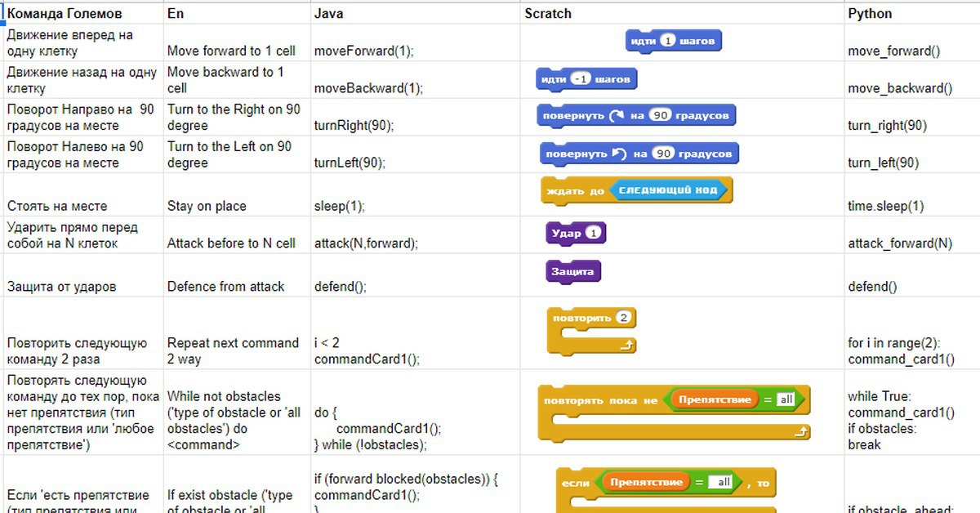The width and height of the screenshot is (980, 513).
Task: Select cell 'for i in range(2): command_card1()'
Action: click(912, 333)
